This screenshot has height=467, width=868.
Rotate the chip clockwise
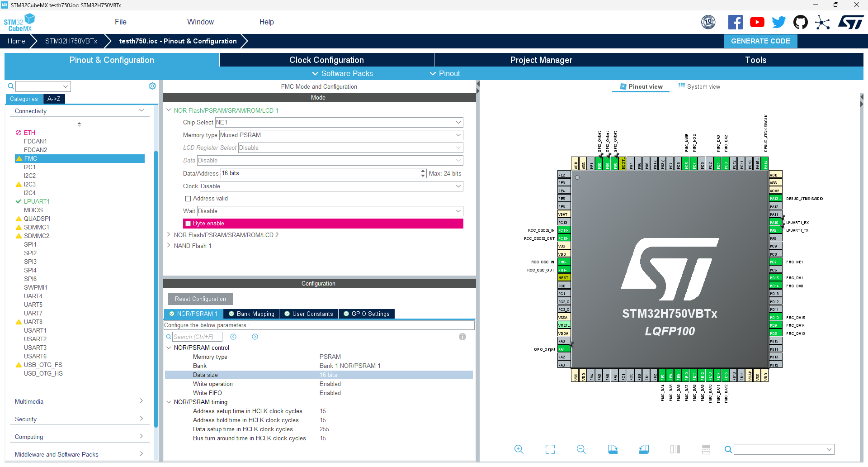click(613, 449)
